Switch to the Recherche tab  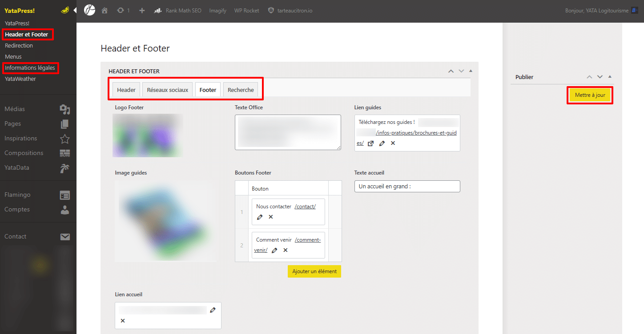point(241,90)
